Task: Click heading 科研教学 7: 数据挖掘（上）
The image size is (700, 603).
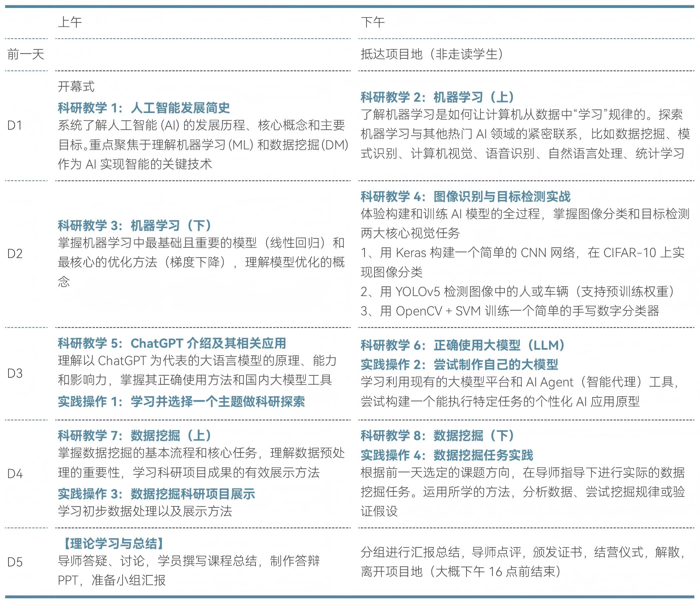Action: click(x=135, y=436)
